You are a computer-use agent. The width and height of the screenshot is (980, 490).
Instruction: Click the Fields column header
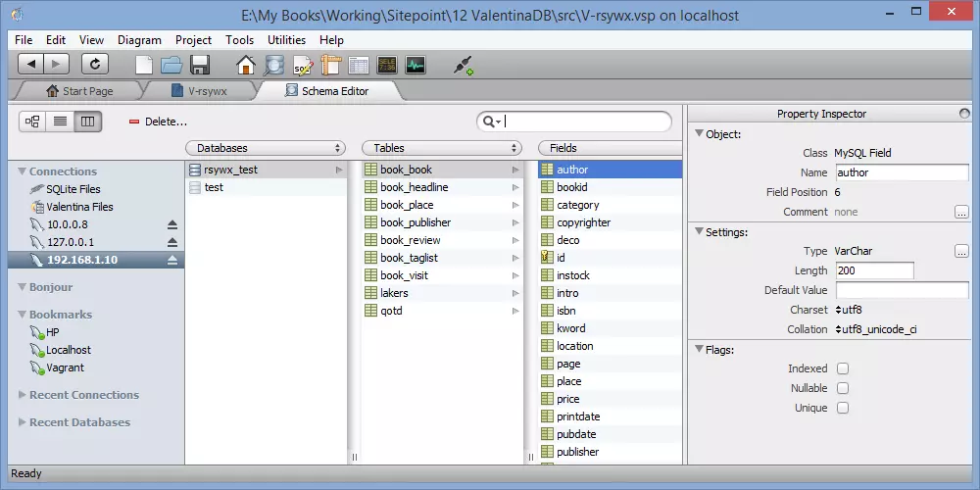[x=610, y=148]
